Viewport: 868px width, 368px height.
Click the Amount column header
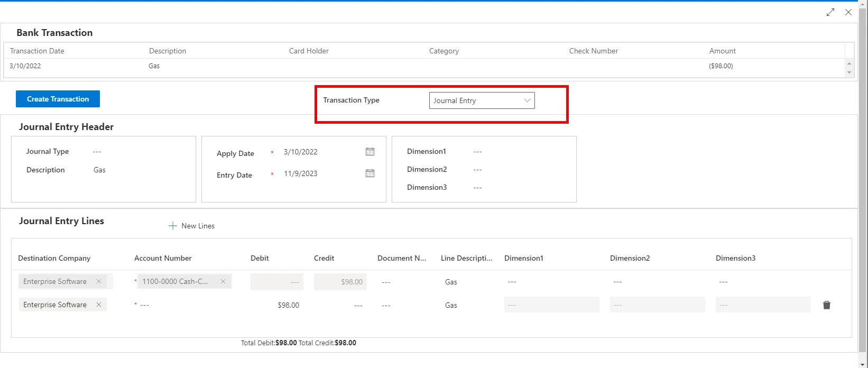click(x=723, y=51)
